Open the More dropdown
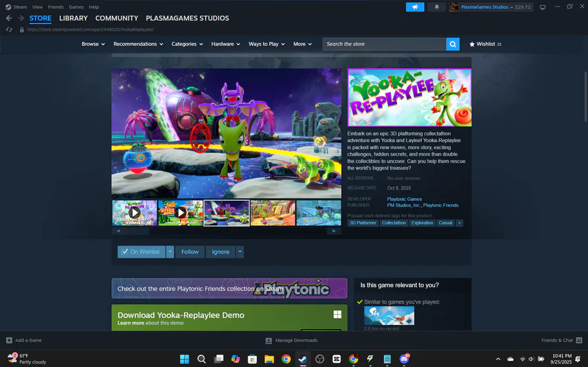 (x=302, y=44)
